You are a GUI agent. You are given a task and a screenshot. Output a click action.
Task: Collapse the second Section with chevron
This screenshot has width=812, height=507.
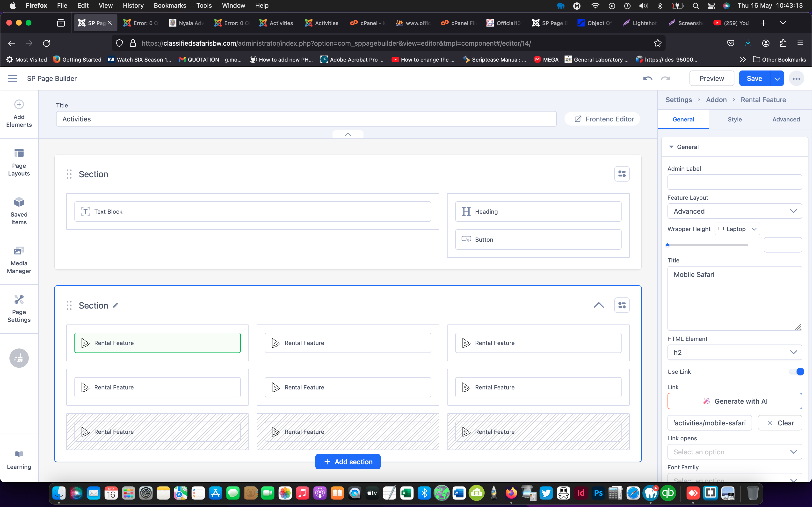(599, 305)
